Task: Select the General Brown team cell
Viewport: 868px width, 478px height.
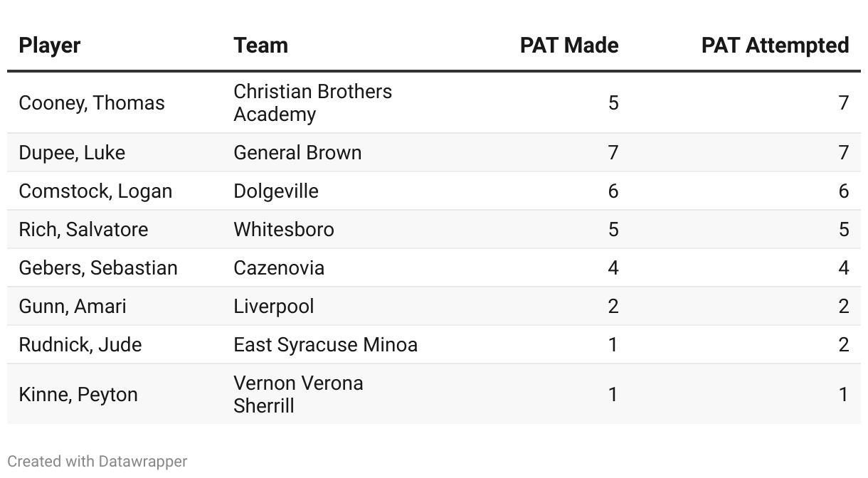Action: click(x=297, y=153)
